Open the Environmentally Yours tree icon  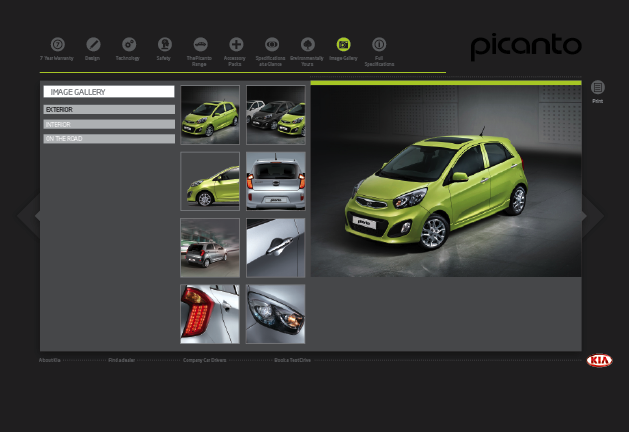click(308, 44)
